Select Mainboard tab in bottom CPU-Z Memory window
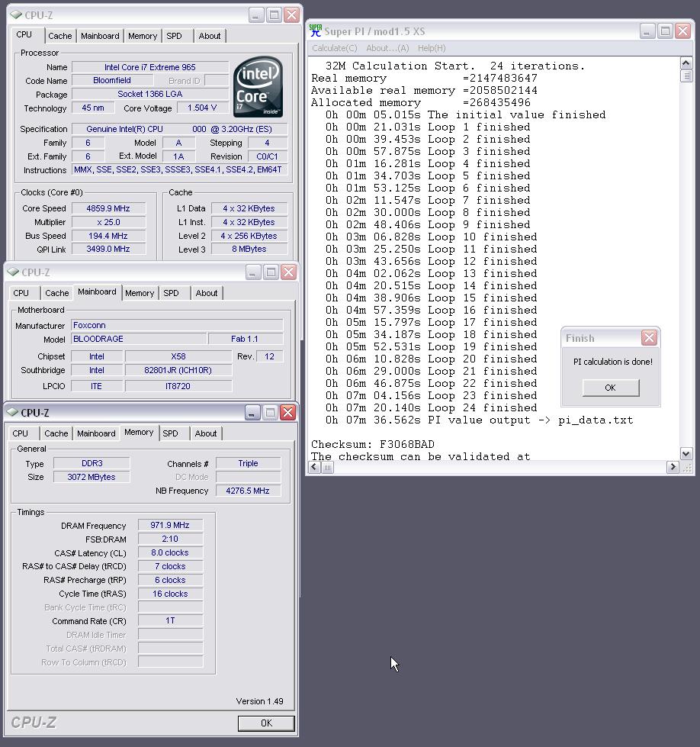 [x=96, y=433]
